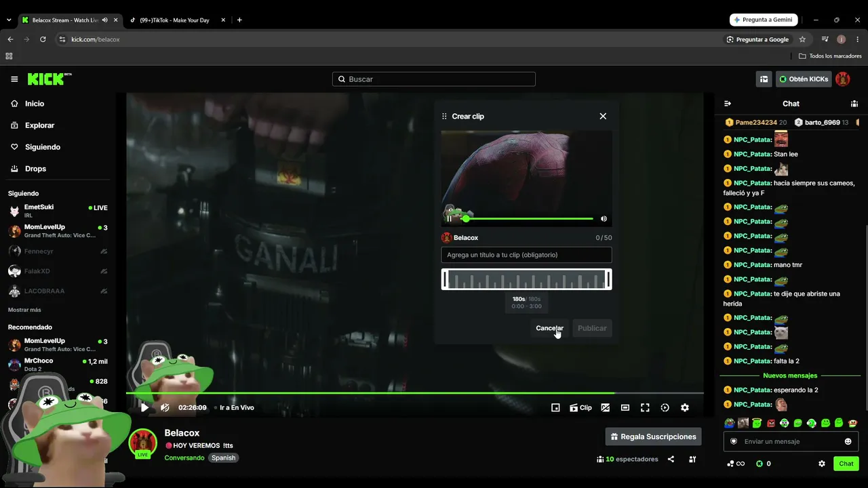Share the Belacox stream
868x488 pixels.
click(671, 459)
